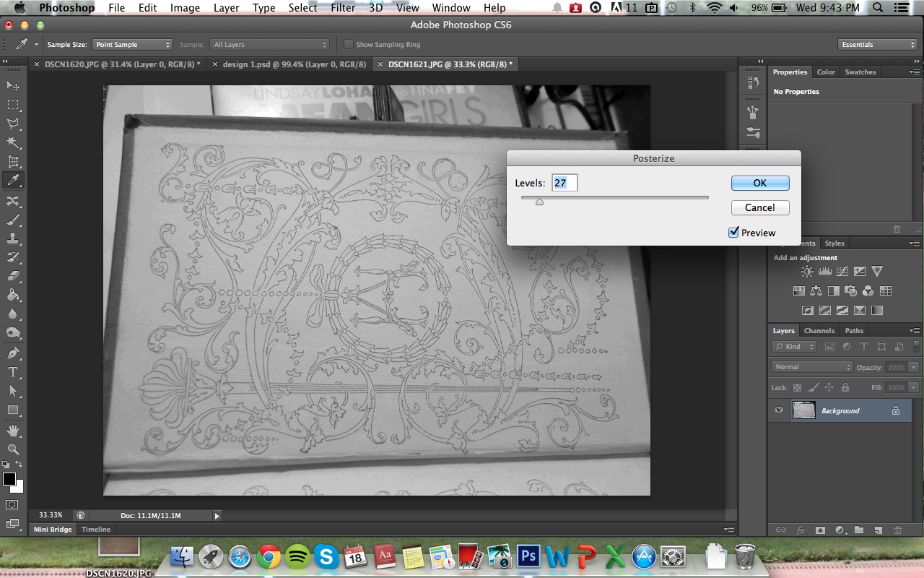Click the Posterize Levels slider handle
Viewport: 924px width, 578px height.
point(539,202)
